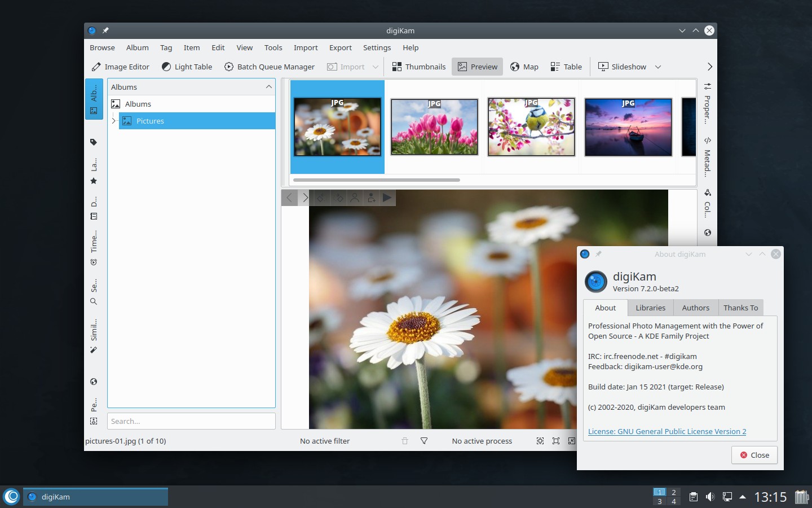Screen dimensions: 812x508
Task: Open the Slideshow dropdown arrow
Action: [658, 67]
